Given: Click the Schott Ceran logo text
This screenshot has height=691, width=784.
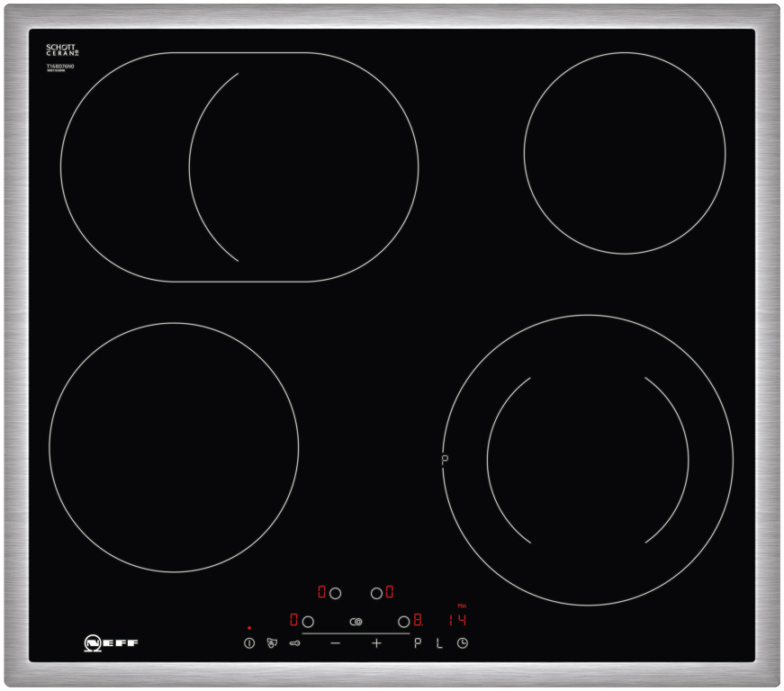Looking at the screenshot, I should (62, 50).
